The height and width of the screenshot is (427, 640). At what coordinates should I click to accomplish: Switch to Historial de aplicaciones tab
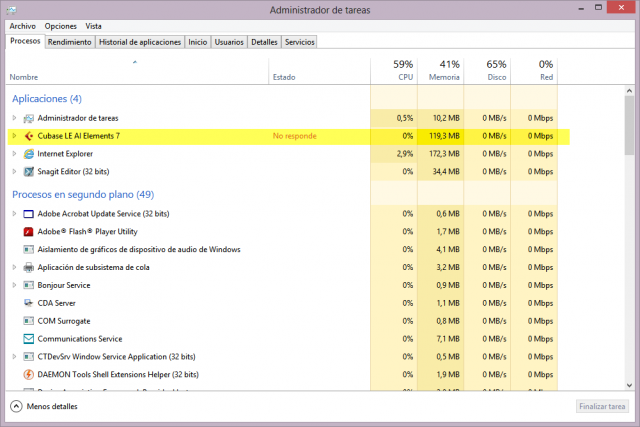coord(140,42)
